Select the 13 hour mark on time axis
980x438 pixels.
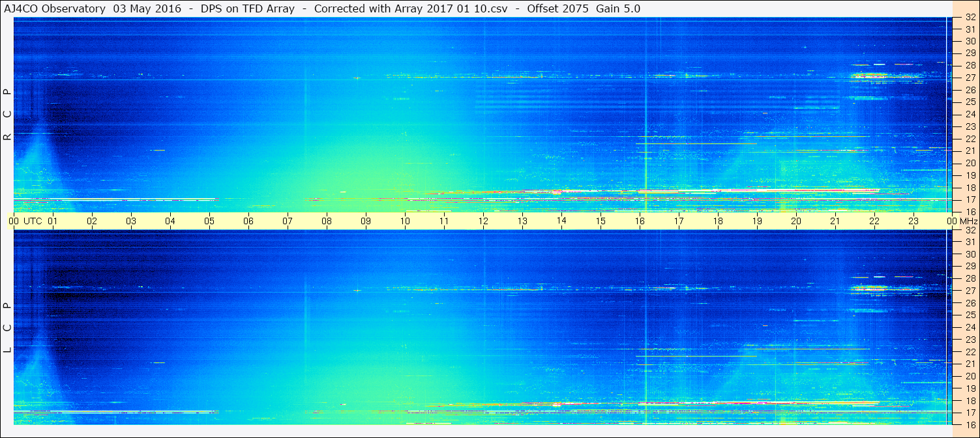coord(522,221)
